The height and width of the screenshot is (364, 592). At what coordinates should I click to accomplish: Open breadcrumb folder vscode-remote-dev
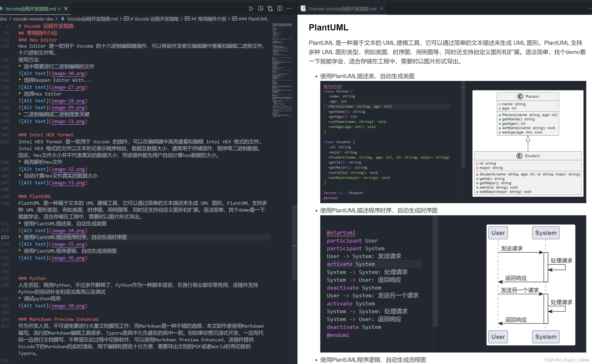coord(33,19)
